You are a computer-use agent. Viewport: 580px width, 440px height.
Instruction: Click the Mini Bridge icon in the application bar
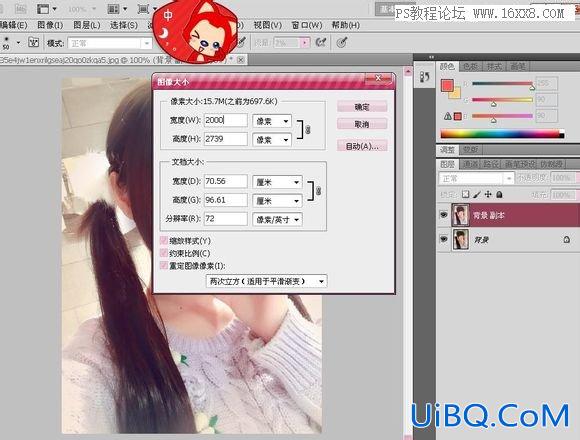21,9
